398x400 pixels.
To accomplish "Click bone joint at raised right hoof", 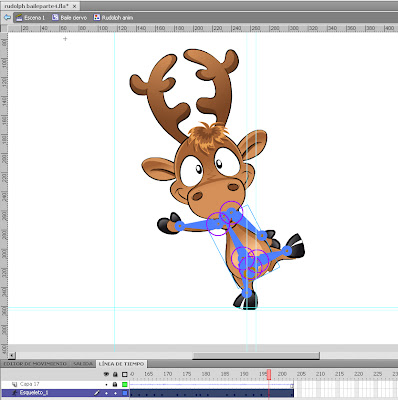I will point(287,251).
